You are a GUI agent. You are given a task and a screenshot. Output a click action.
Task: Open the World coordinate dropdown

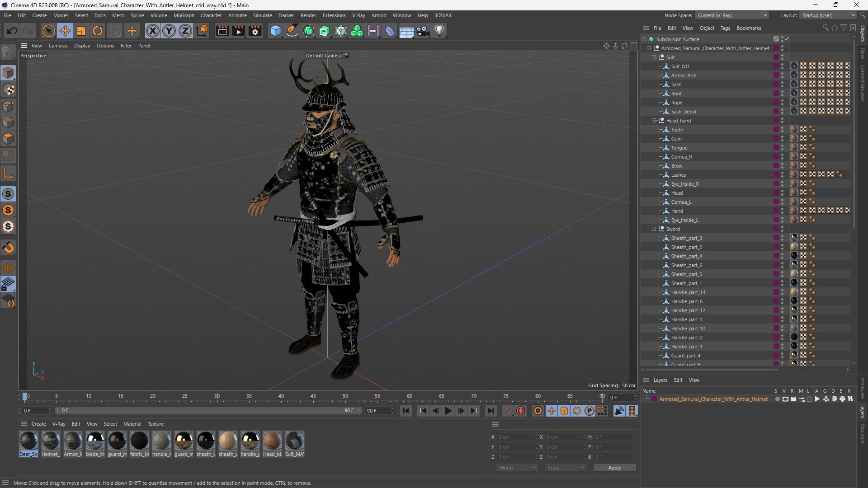pyautogui.click(x=517, y=468)
